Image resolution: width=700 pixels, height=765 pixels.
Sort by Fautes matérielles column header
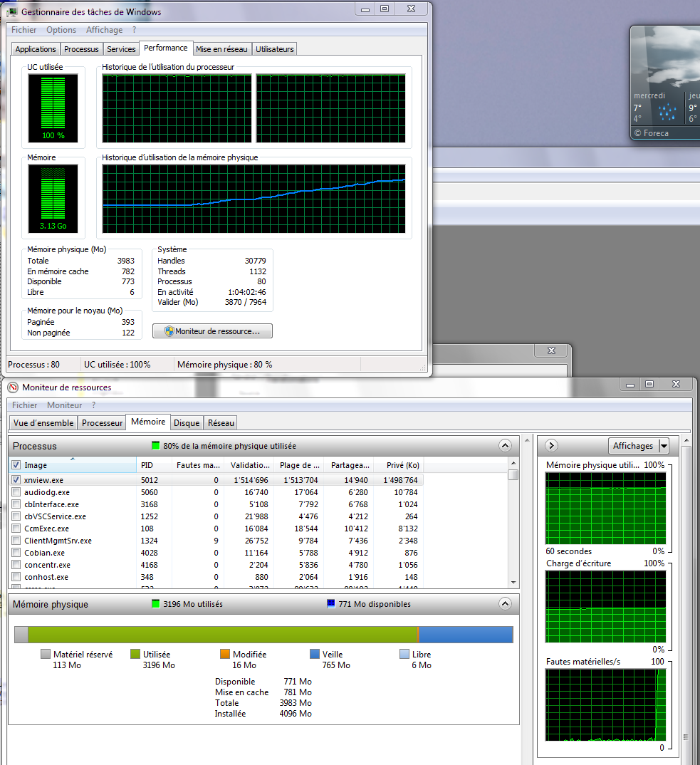click(x=197, y=465)
